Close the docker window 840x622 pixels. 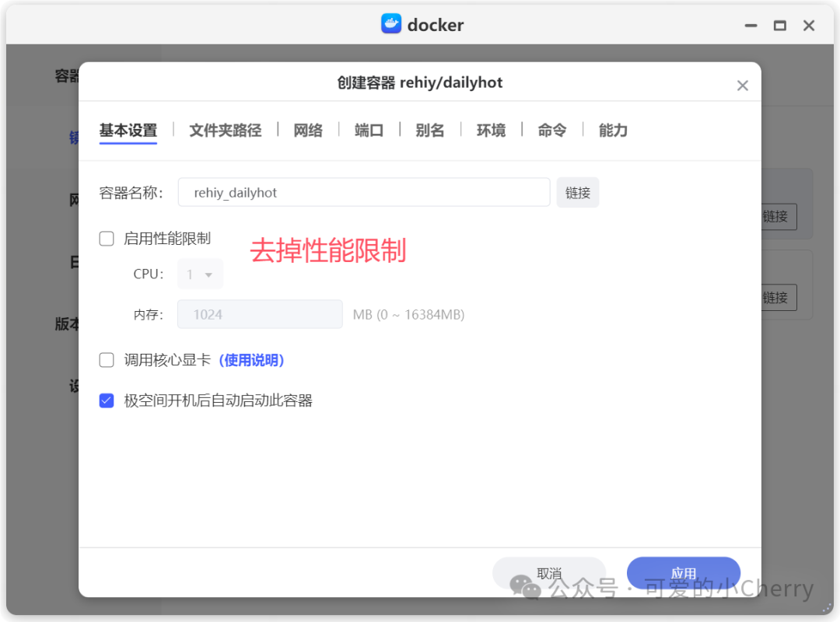click(809, 25)
